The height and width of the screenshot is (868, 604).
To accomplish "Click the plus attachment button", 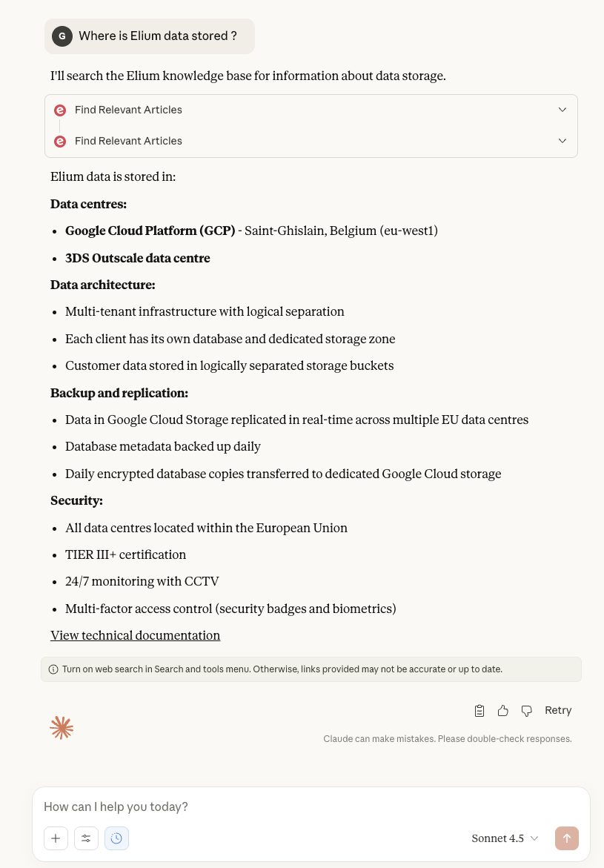I will pos(56,838).
